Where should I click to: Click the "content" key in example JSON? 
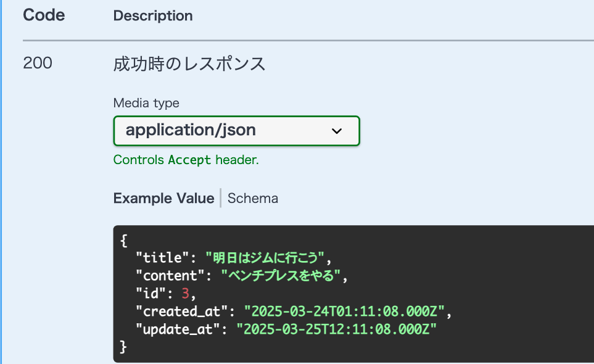click(170, 275)
